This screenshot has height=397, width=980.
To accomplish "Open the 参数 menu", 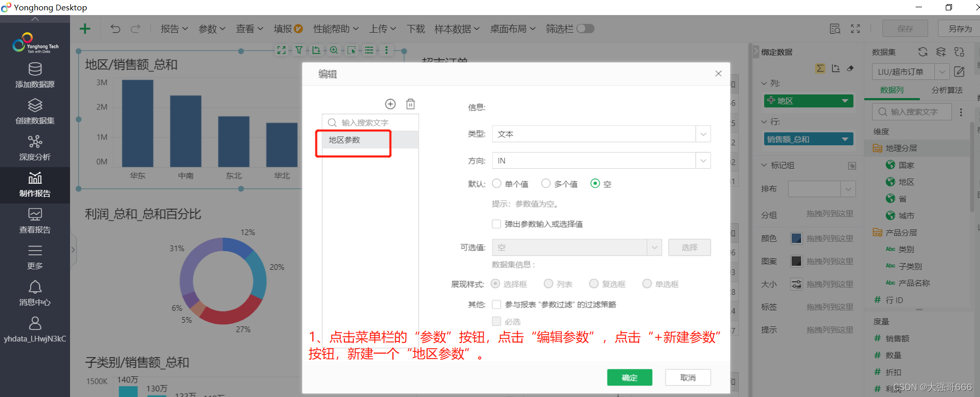I will pos(212,29).
